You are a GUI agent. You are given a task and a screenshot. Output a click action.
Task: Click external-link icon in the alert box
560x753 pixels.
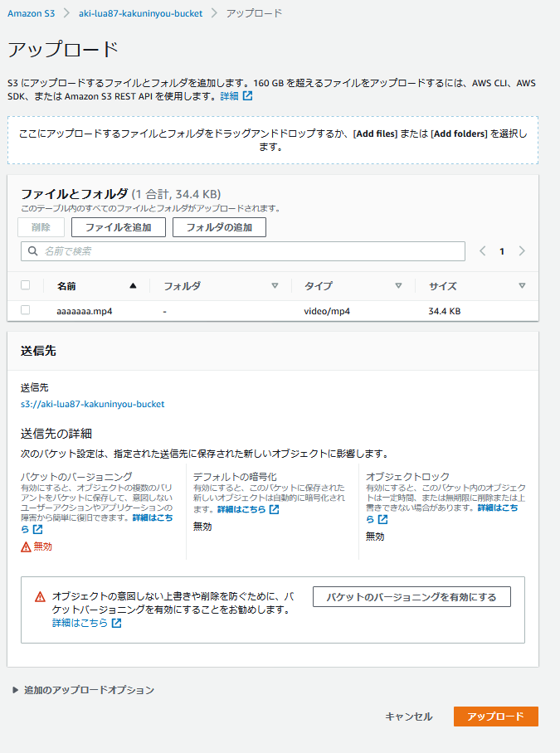tap(117, 623)
